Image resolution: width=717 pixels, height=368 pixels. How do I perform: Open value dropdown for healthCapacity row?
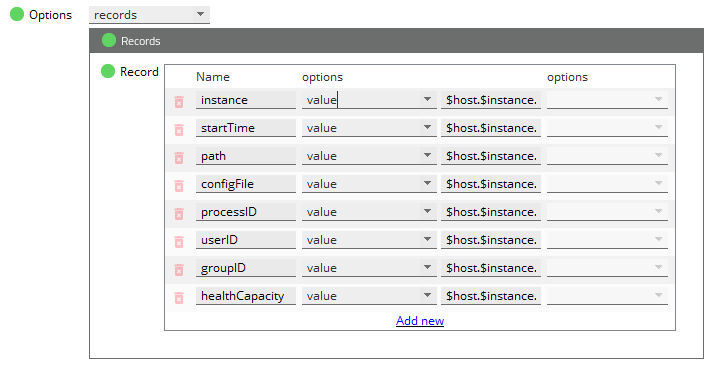tap(369, 296)
